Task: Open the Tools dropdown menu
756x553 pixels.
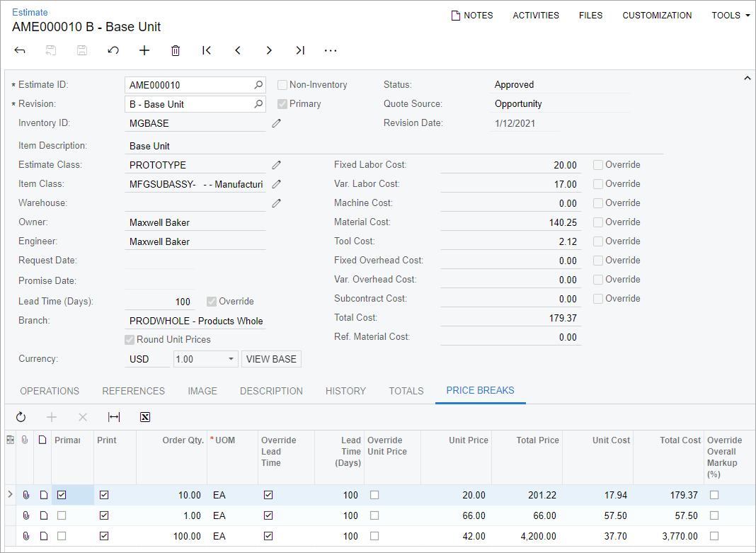Action: click(x=731, y=15)
